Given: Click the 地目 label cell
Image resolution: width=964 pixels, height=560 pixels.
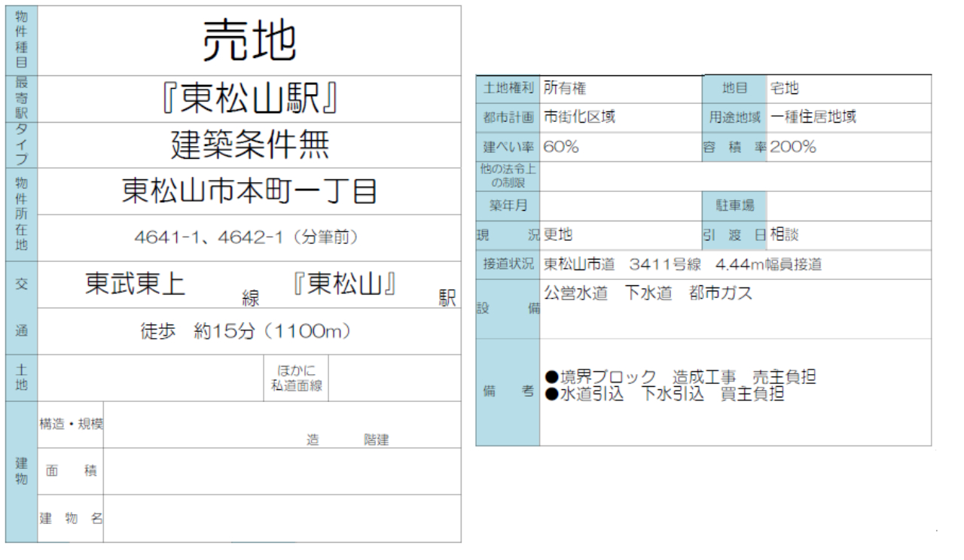Looking at the screenshot, I should [734, 89].
